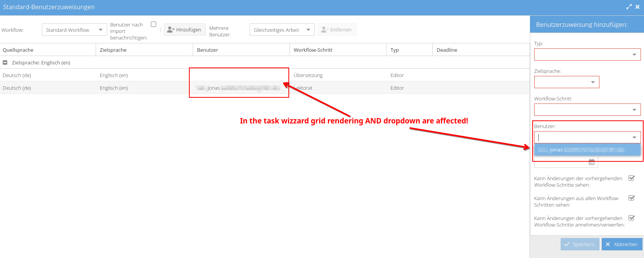Click the Hinzufügen button
644x258 pixels.
[x=185, y=30]
